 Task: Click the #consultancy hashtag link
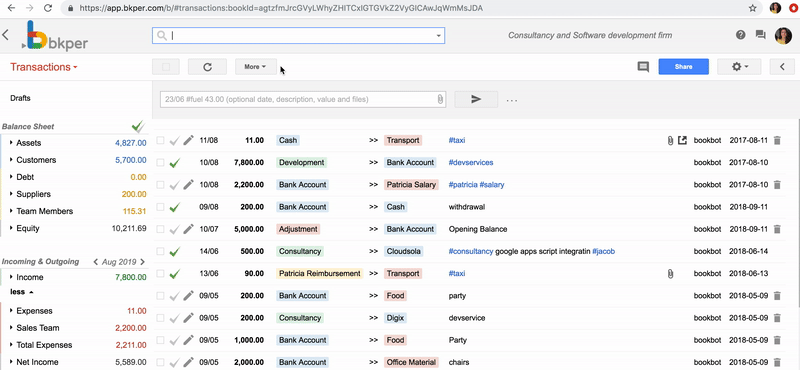coord(471,252)
